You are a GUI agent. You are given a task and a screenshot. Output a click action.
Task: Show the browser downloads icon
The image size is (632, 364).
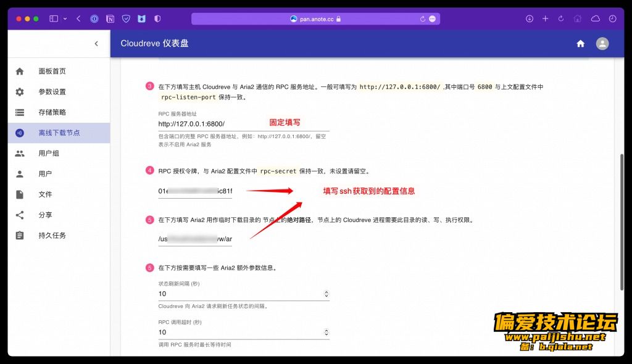pyautogui.click(x=529, y=19)
